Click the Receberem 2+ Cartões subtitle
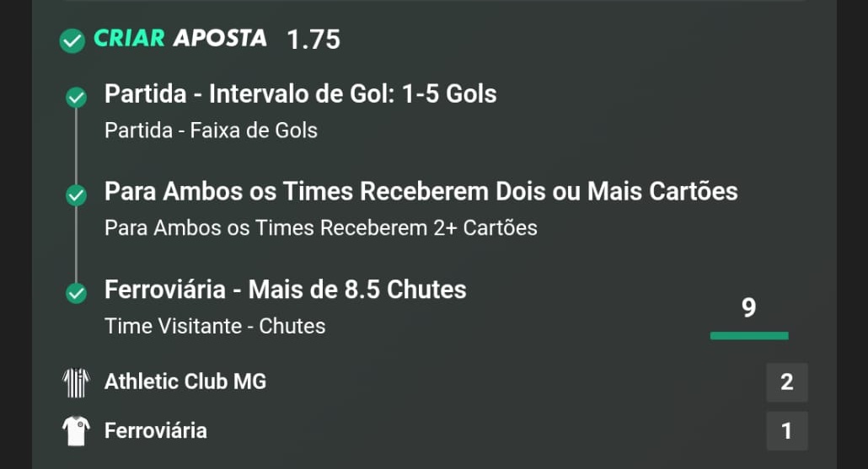The height and width of the screenshot is (469, 868). tap(321, 228)
